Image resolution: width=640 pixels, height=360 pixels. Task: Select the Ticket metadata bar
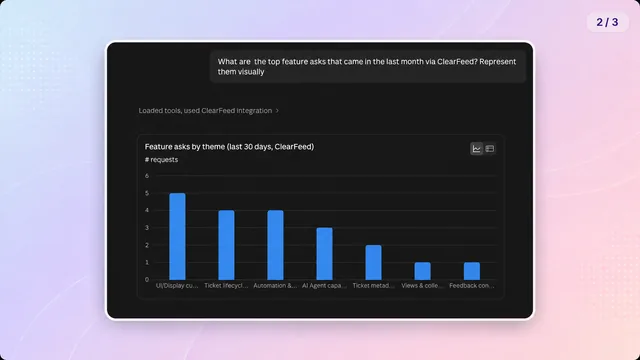[373, 262]
